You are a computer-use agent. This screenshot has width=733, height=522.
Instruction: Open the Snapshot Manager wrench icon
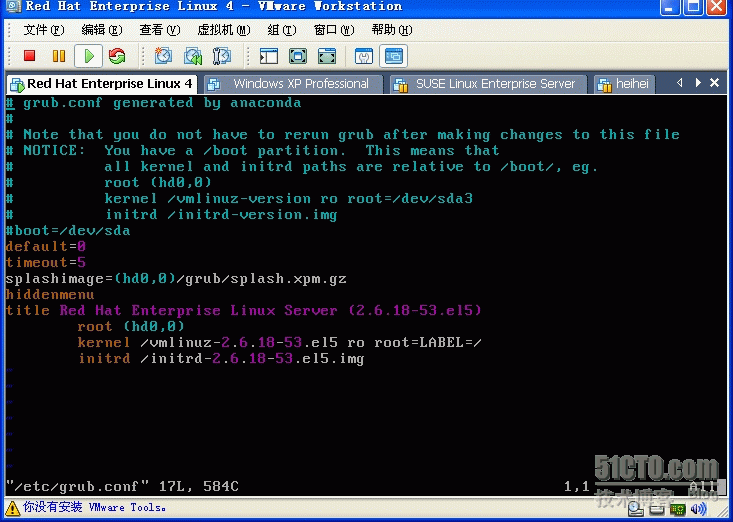click(222, 56)
